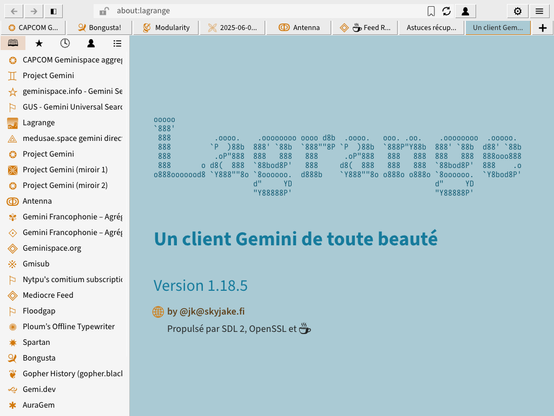Show the Bookmarks sidebar book icon
Viewport: 554px width, 416px height.
[x=13, y=43]
